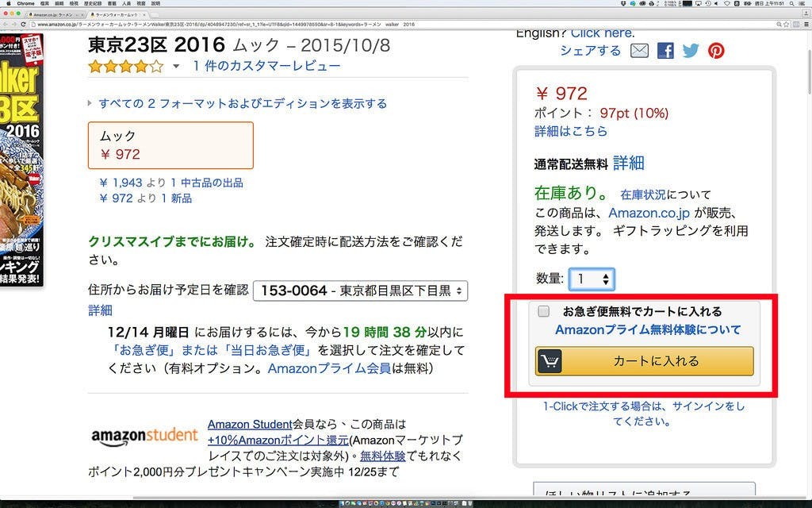This screenshot has width=812, height=508.
Task: Open the 数量 quantity dropdown
Action: (592, 279)
